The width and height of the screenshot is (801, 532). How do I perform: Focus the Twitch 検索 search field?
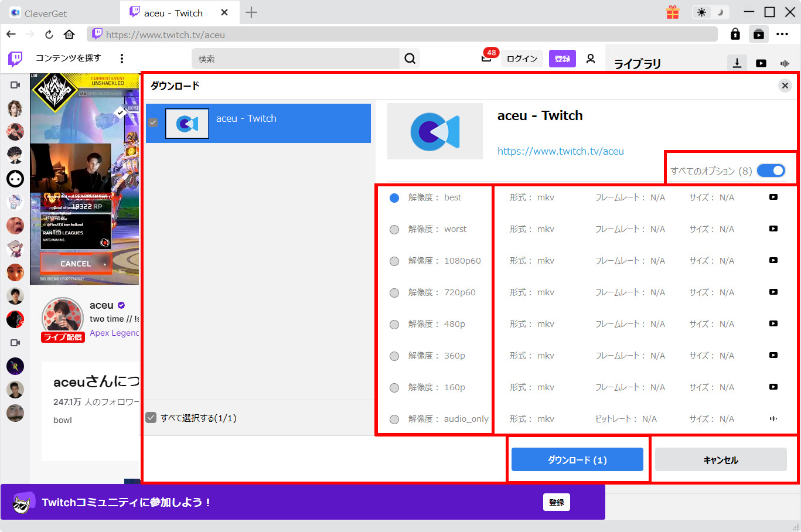[x=296, y=59]
